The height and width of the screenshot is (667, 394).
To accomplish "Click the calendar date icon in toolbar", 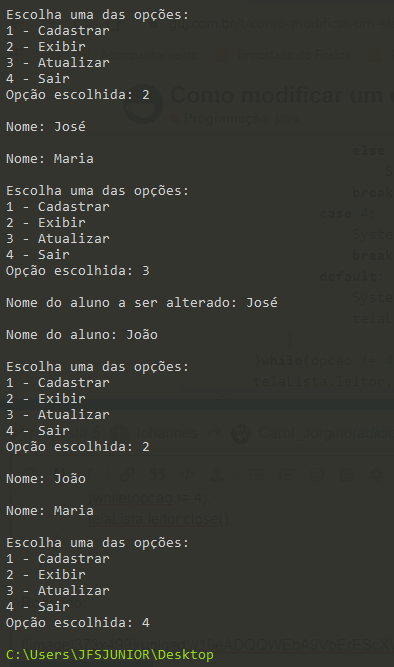I will coord(347,474).
